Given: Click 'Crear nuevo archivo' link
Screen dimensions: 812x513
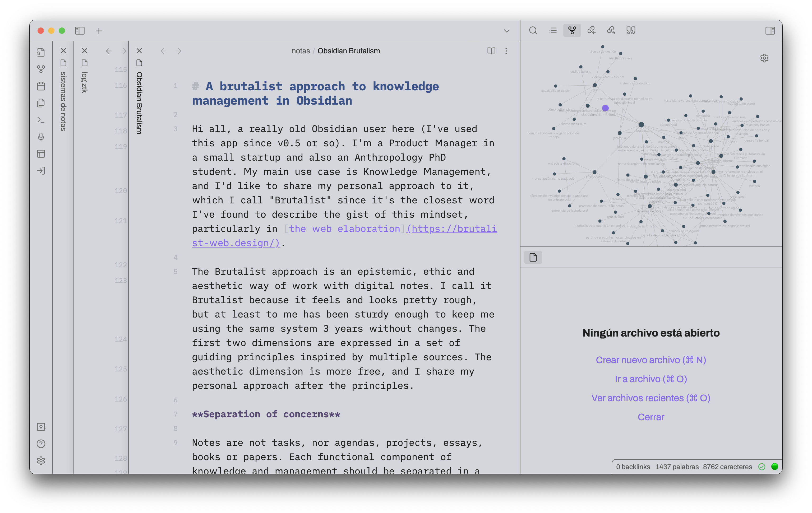Looking at the screenshot, I should click(651, 360).
